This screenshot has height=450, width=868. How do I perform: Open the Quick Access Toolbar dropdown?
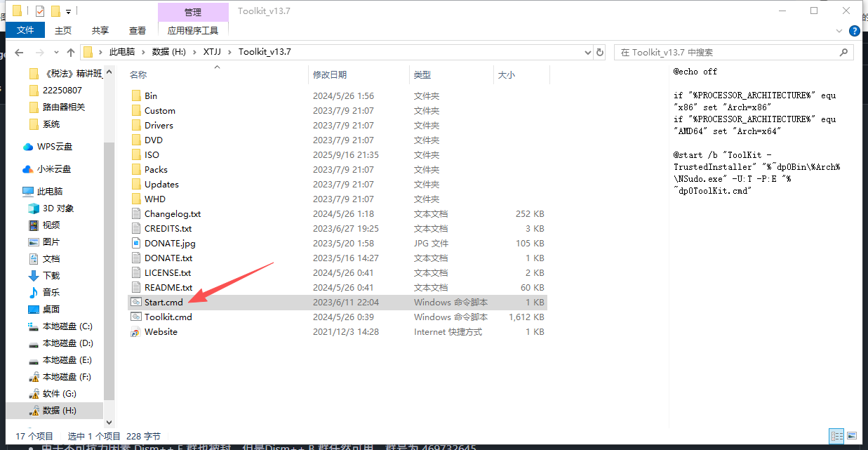[68, 11]
